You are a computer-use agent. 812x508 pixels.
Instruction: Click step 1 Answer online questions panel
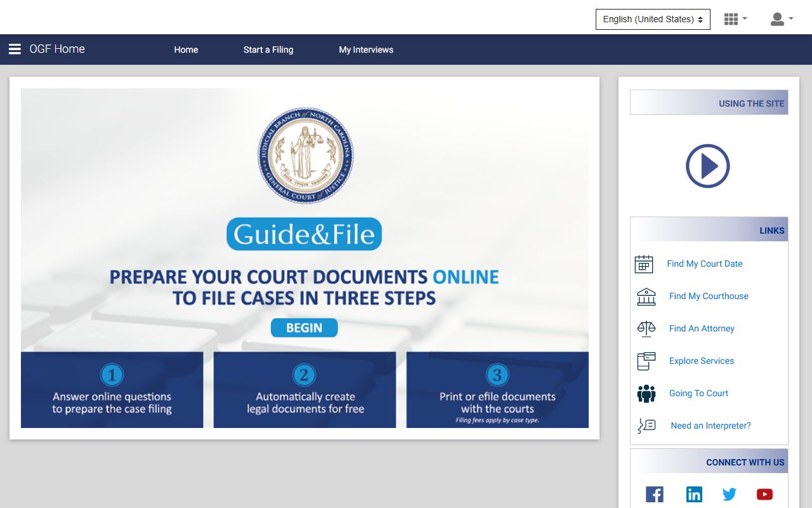coord(112,390)
